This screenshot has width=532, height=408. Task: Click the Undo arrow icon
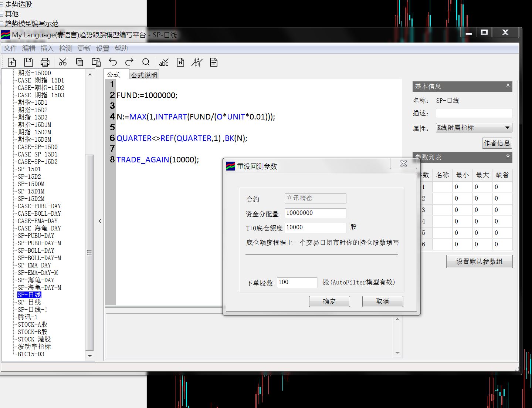click(x=113, y=62)
